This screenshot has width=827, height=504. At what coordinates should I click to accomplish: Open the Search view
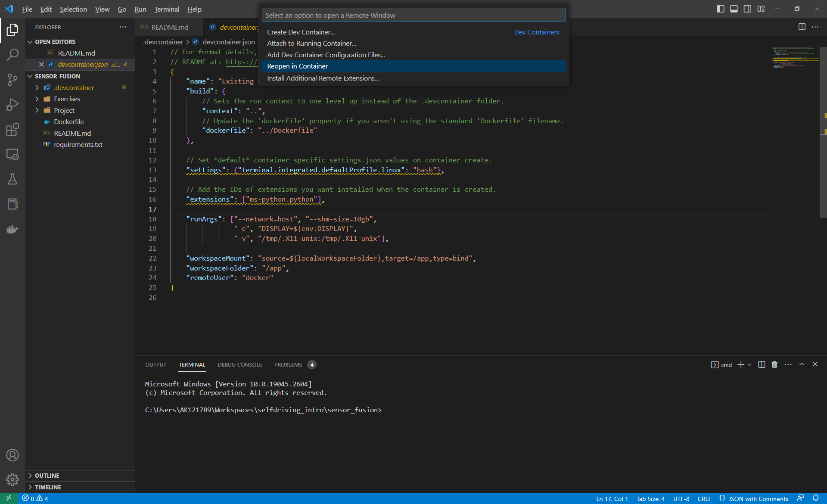pos(12,55)
